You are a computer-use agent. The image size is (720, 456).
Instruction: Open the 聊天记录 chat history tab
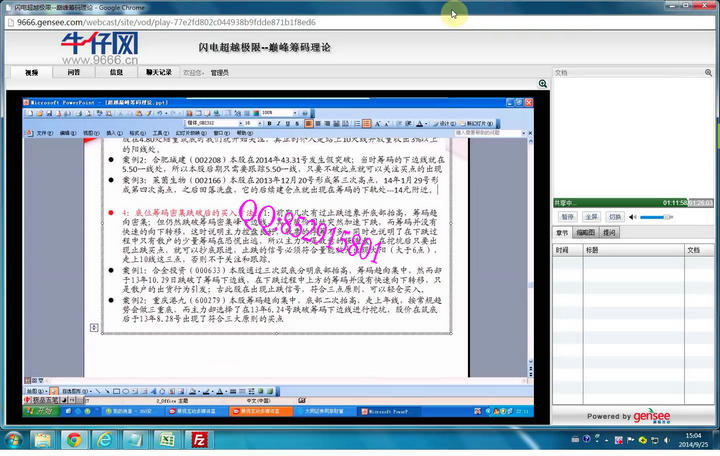pos(159,73)
